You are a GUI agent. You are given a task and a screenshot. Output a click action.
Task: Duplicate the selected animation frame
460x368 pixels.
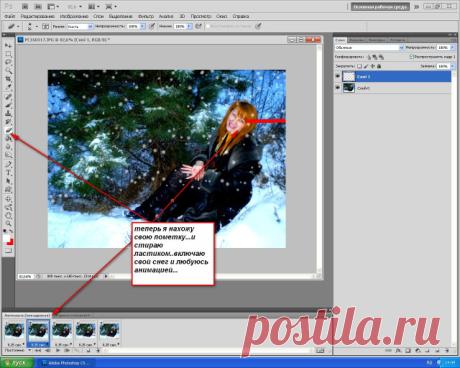coord(88,350)
